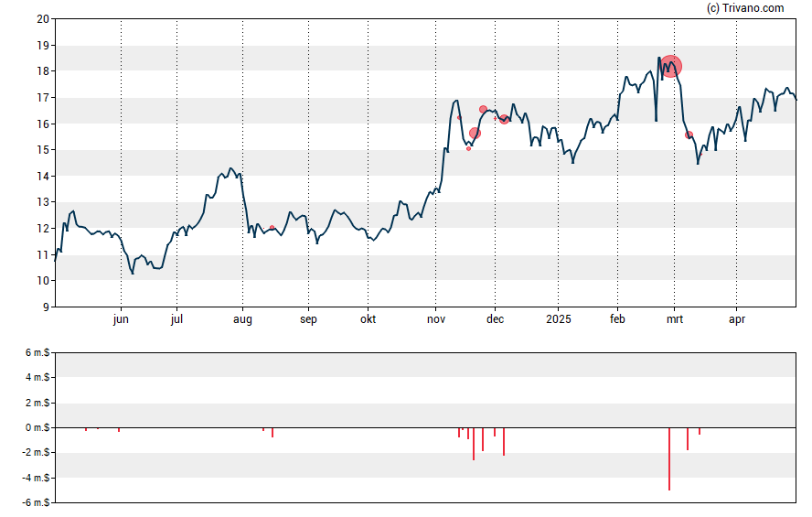Click the 'jul' month label

point(176,319)
